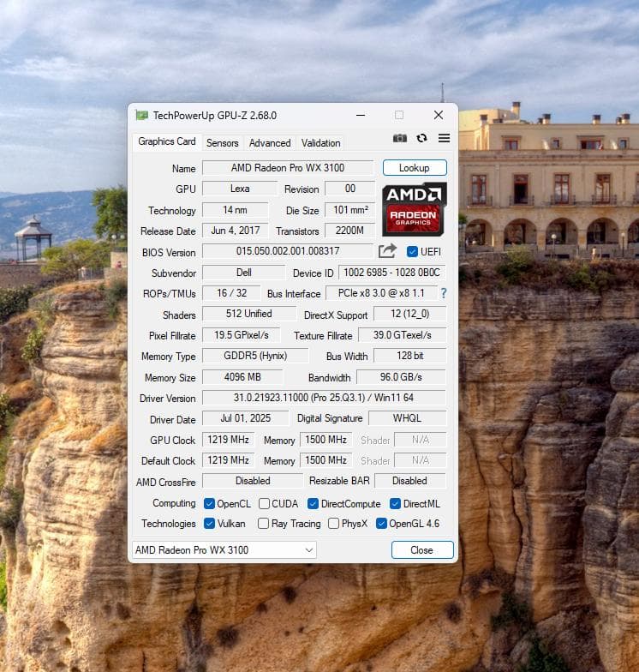Toggle the OpenCL checkbox
This screenshot has width=639, height=672.
pos(209,504)
